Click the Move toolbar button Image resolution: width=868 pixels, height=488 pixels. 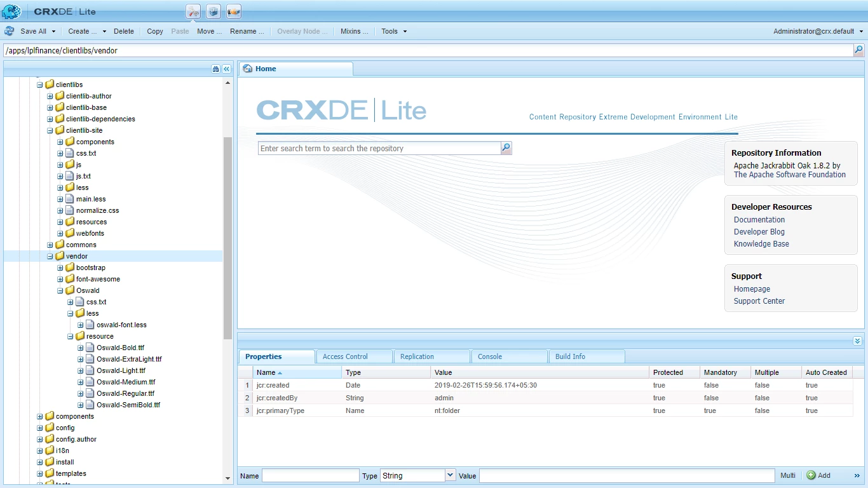209,31
